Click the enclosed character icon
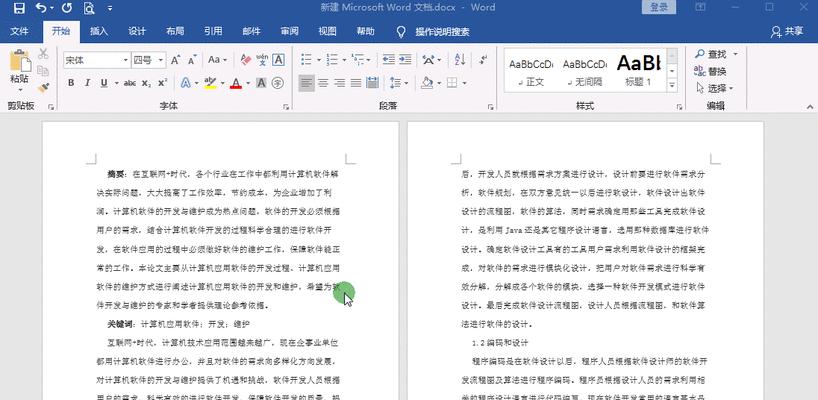Image resolution: width=818 pixels, height=400 pixels. pyautogui.click(x=278, y=83)
